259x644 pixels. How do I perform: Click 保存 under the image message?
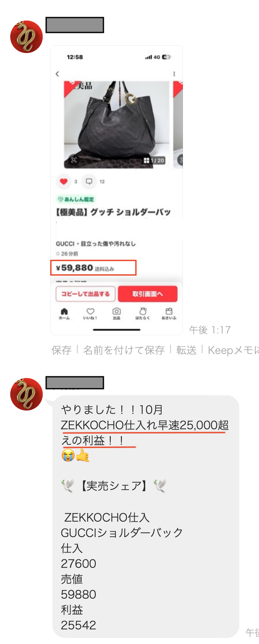point(62,350)
